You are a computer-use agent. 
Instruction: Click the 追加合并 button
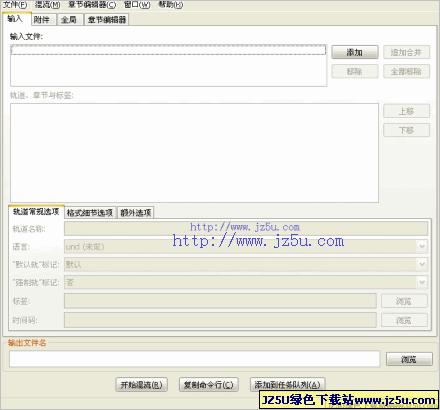(x=406, y=52)
